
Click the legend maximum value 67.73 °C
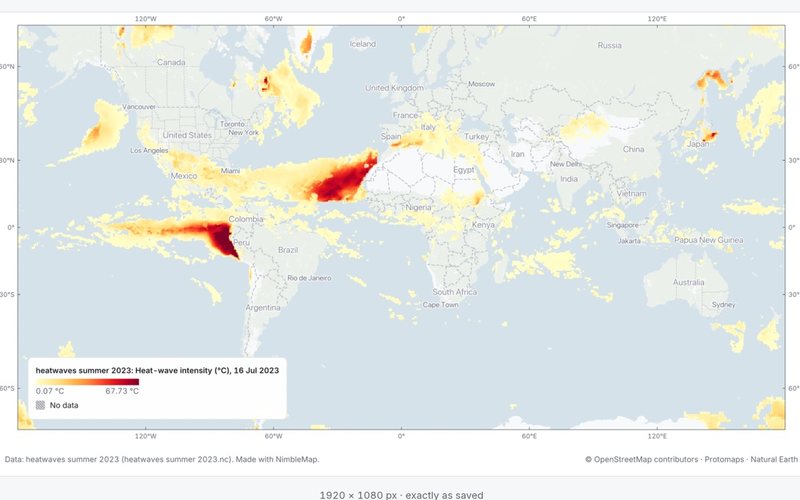122,391
